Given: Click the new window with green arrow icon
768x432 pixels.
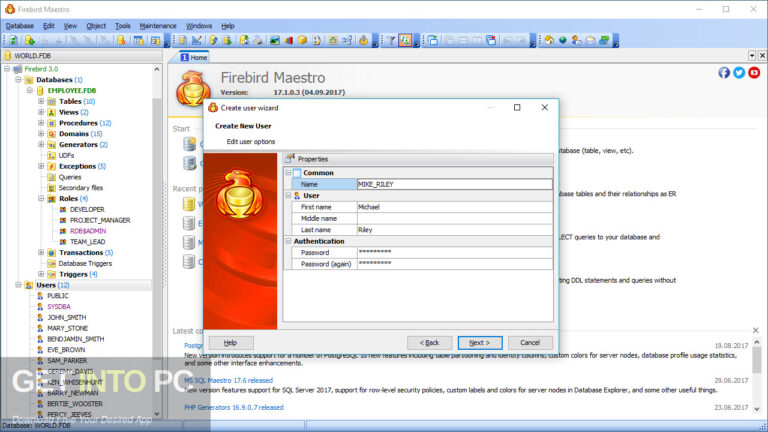Looking at the screenshot, I should coord(433,41).
